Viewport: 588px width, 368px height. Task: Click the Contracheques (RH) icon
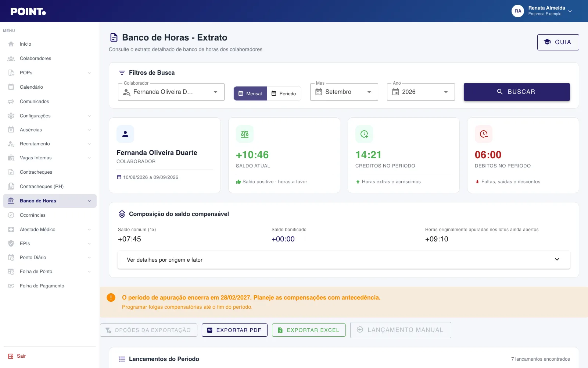tap(11, 186)
